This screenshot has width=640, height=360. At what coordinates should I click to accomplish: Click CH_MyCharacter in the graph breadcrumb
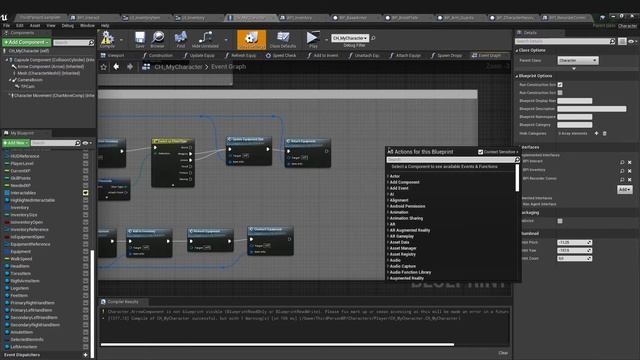(x=178, y=67)
